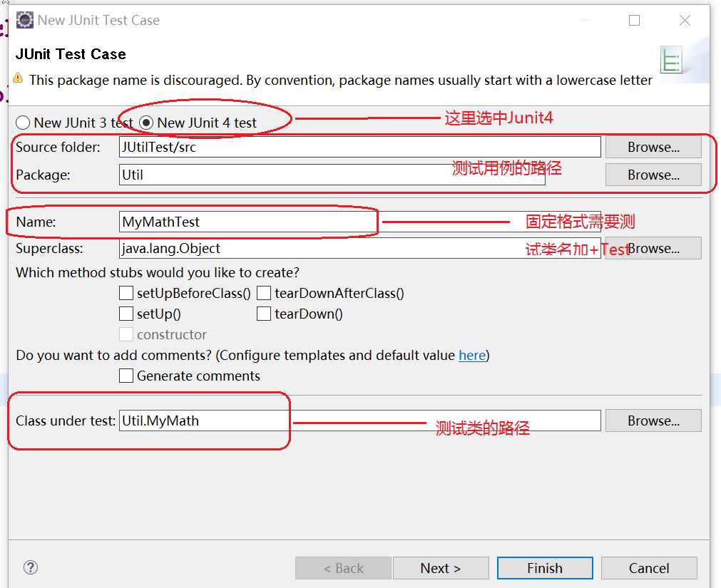
Task: Click the 'Which method stubs' question text
Action: (158, 273)
